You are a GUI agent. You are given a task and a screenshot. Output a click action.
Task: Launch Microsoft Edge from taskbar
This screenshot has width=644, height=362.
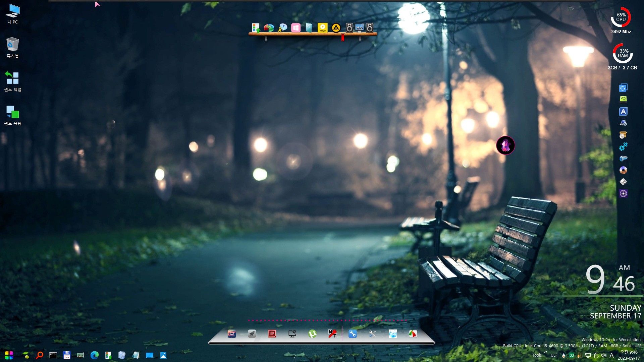point(95,355)
